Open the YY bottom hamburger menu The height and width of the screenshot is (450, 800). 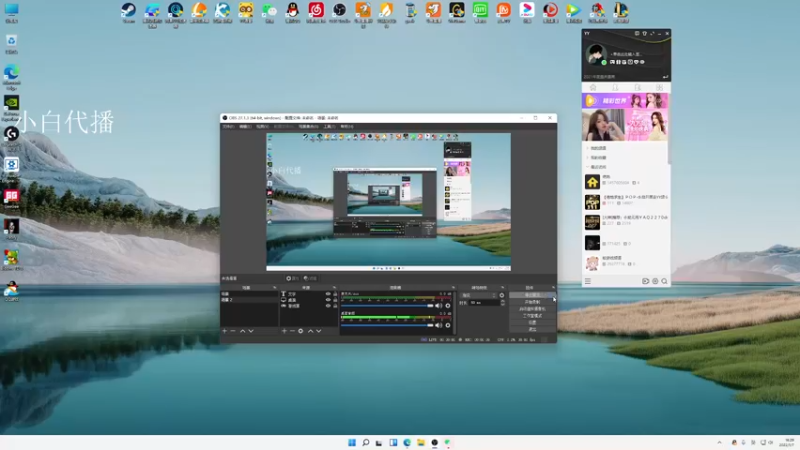point(588,281)
